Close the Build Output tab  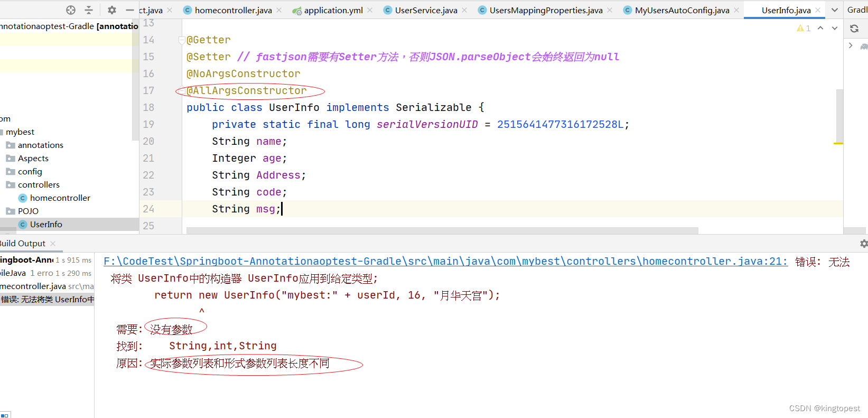click(x=53, y=244)
